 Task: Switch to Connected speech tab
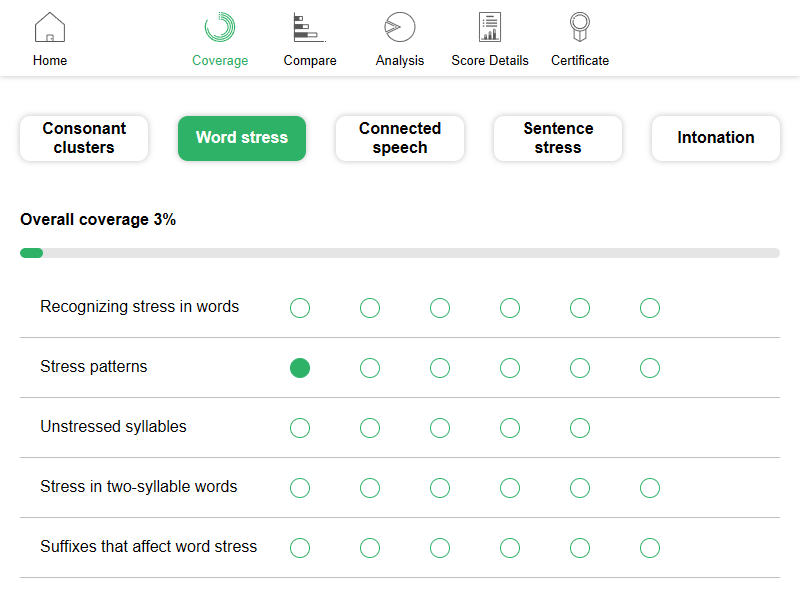coord(400,138)
